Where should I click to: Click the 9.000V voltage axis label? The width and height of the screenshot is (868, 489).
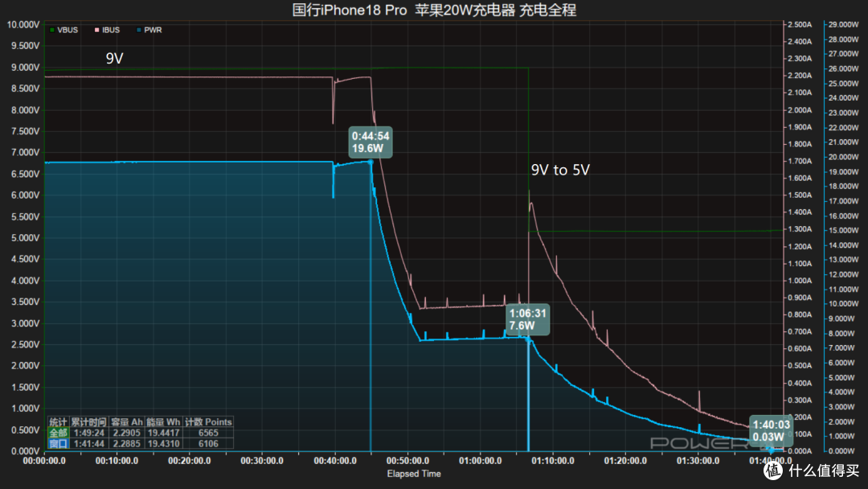(x=26, y=67)
